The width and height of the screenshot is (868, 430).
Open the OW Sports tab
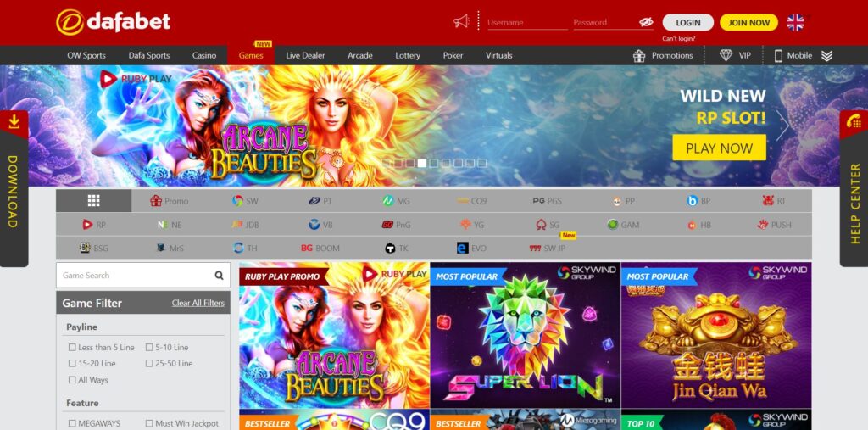86,55
